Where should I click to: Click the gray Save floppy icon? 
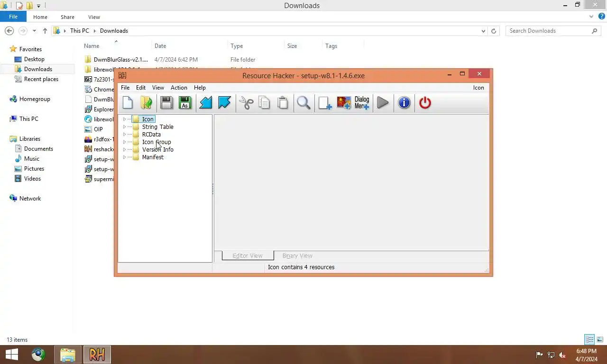(166, 103)
